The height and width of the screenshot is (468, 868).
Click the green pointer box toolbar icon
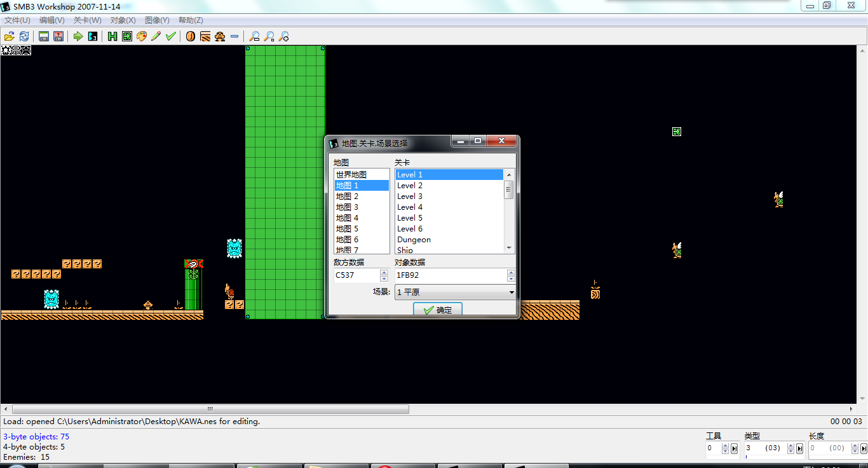pyautogui.click(x=127, y=36)
